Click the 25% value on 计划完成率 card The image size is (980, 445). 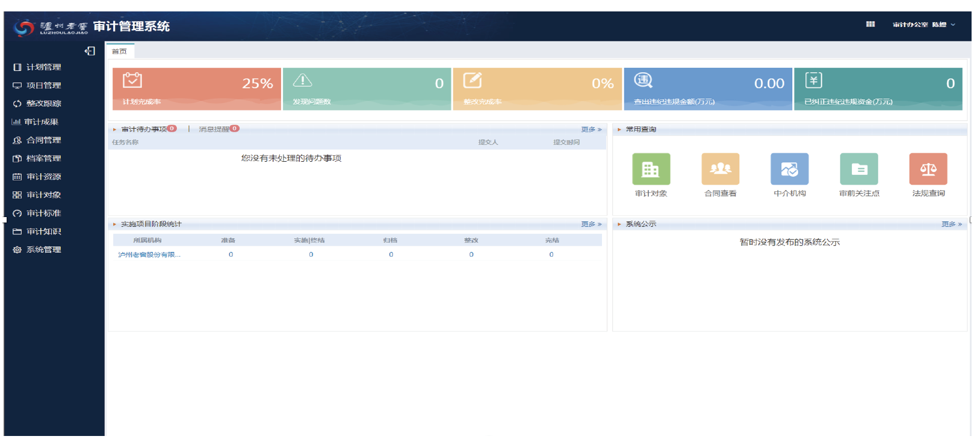258,84
